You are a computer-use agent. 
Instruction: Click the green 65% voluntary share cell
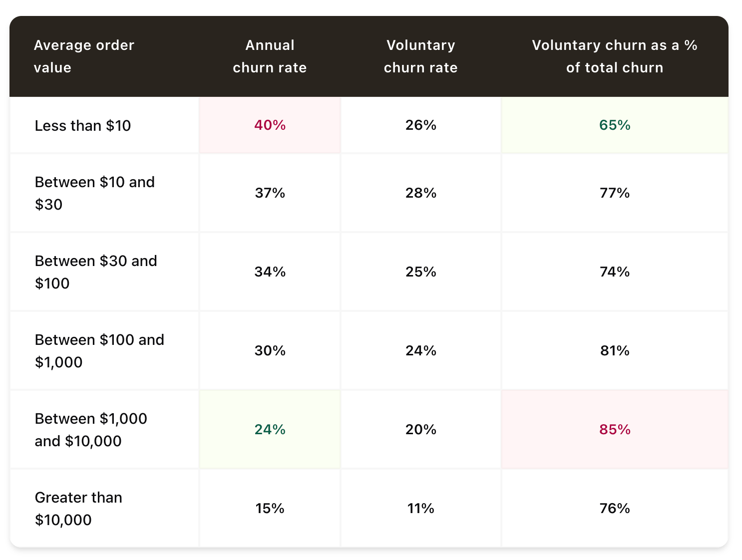tap(615, 125)
